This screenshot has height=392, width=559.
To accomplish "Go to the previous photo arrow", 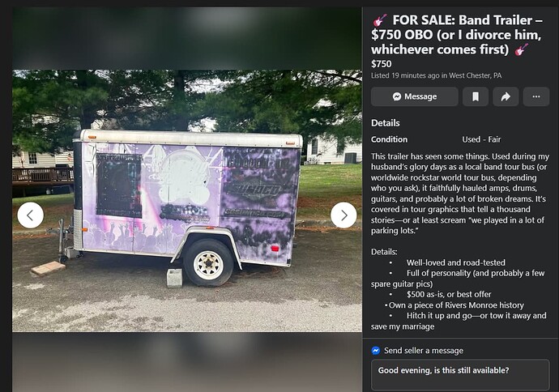I will click(30, 215).
